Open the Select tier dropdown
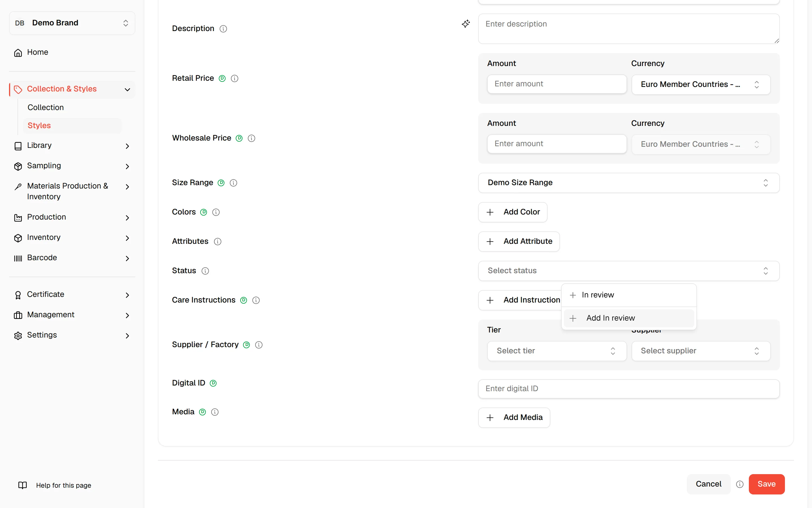This screenshot has height=508, width=812. point(557,351)
